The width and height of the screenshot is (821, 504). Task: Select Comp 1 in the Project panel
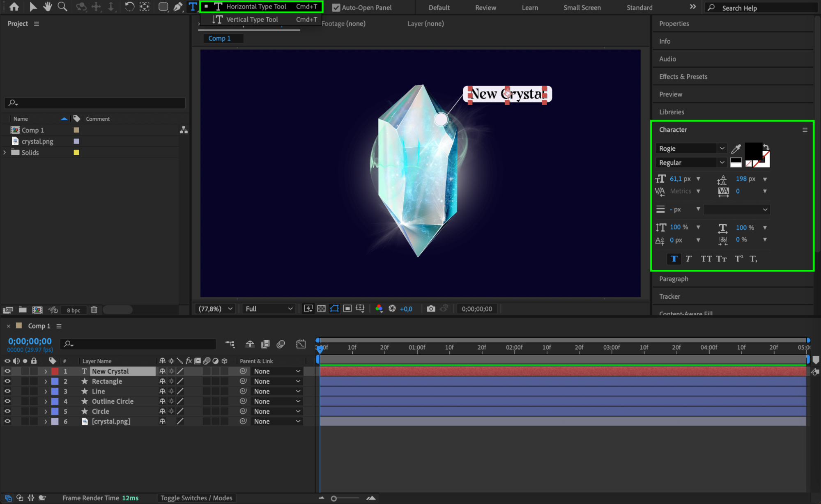33,130
